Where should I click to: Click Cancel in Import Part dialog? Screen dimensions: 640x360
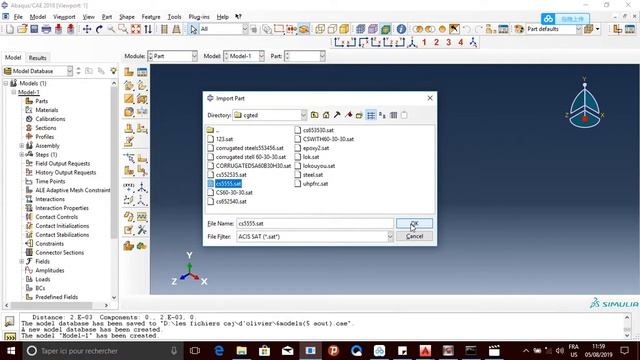point(414,236)
